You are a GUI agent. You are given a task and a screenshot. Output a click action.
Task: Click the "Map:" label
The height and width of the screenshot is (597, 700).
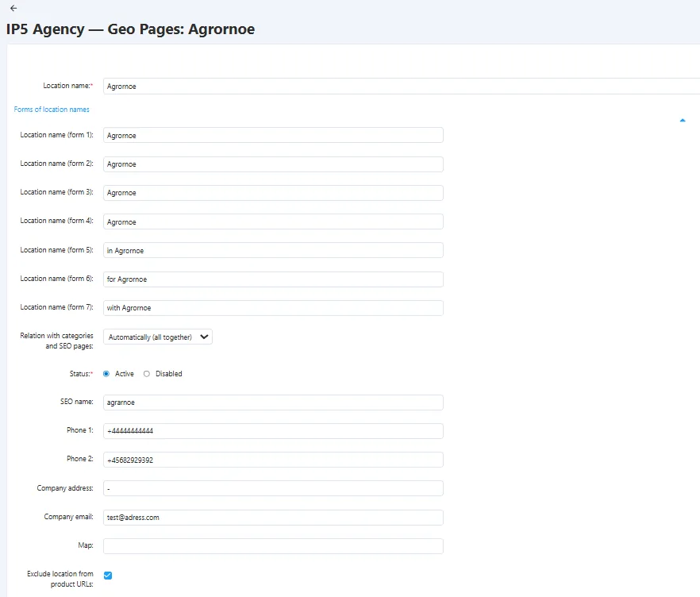[x=86, y=545]
